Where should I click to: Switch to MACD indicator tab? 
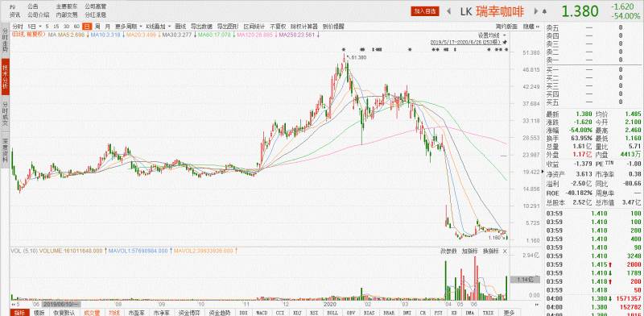click(x=262, y=313)
